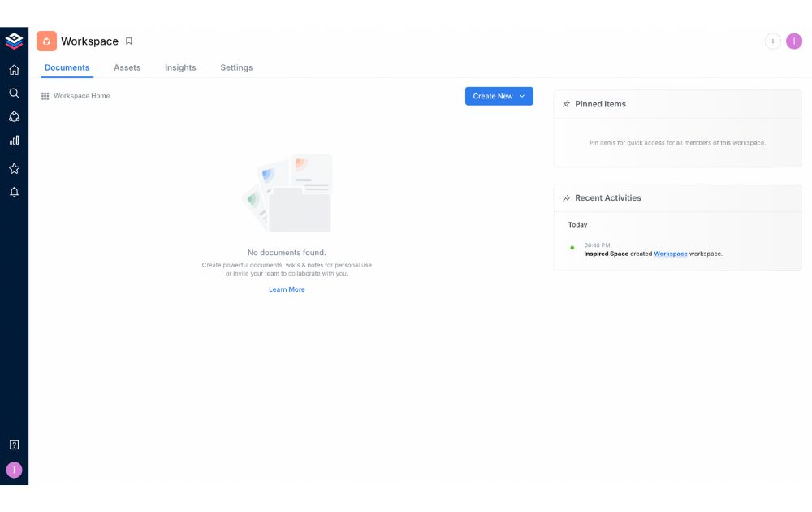
Task: Click the Learn More link
Action: [287, 289]
